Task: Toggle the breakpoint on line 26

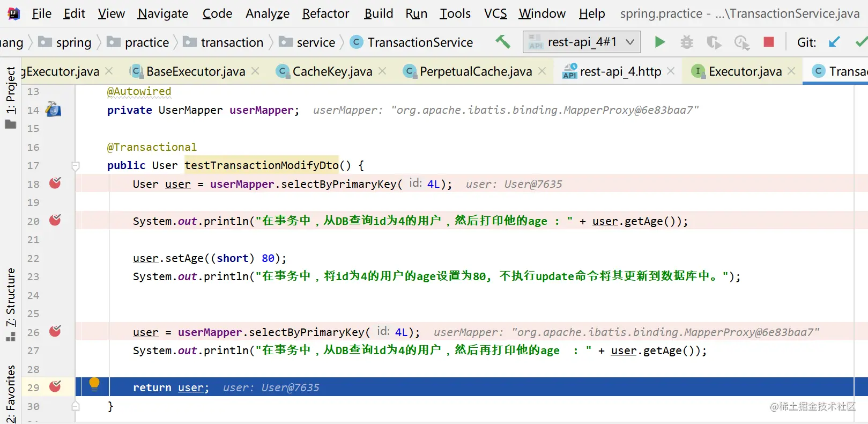Action: (55, 331)
